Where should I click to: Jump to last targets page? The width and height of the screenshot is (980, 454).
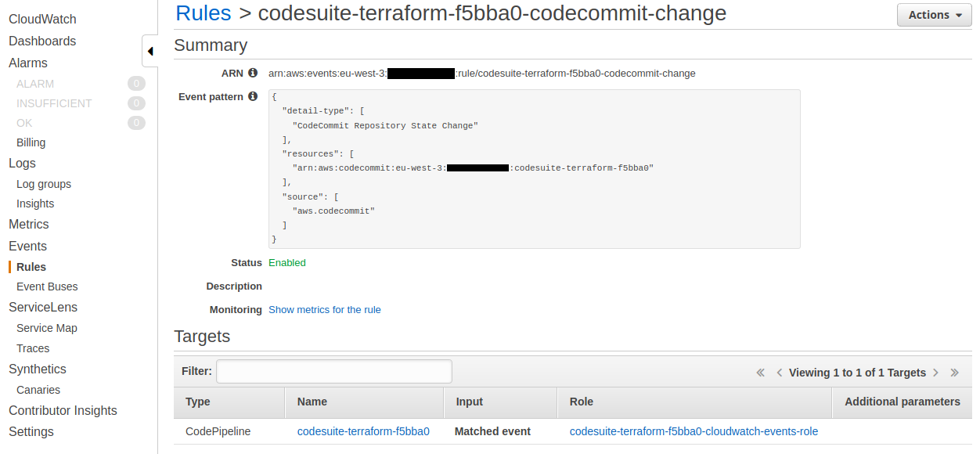click(955, 373)
